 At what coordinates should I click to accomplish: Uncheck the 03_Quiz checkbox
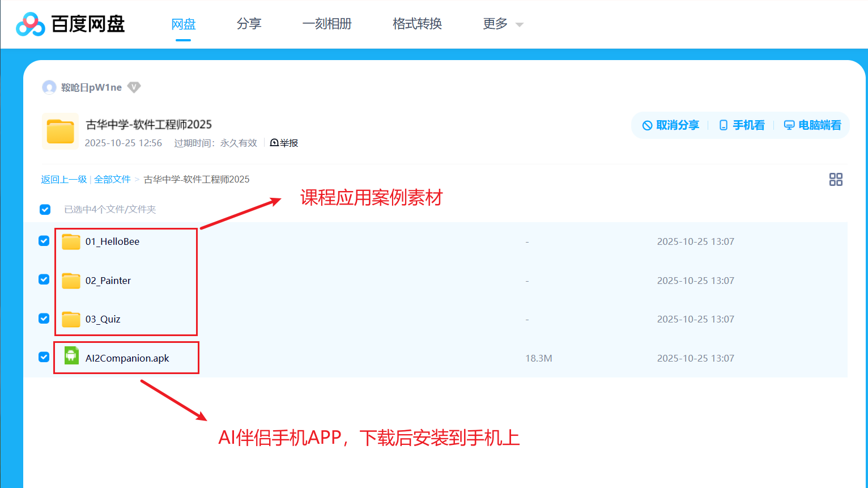tap(44, 319)
